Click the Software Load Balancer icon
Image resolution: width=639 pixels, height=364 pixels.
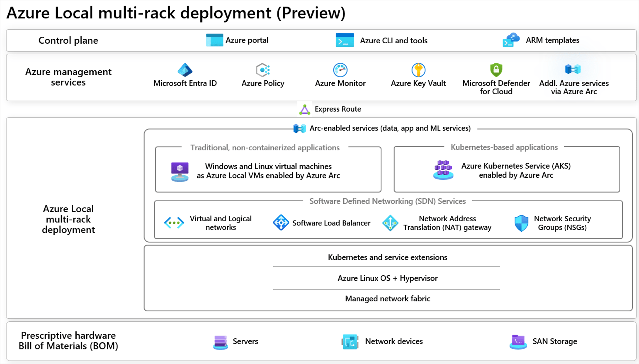pyautogui.click(x=281, y=223)
